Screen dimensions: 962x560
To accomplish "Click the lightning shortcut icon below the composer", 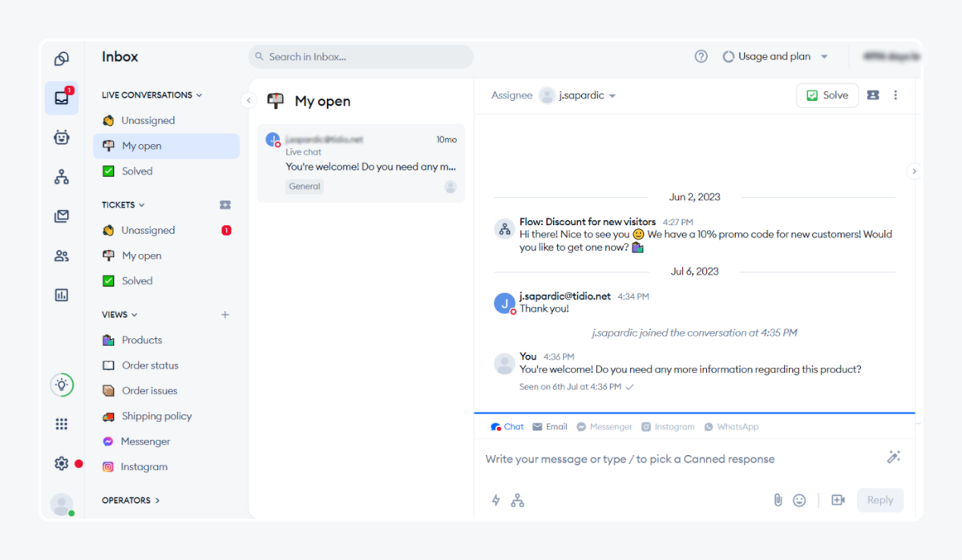I will 495,500.
